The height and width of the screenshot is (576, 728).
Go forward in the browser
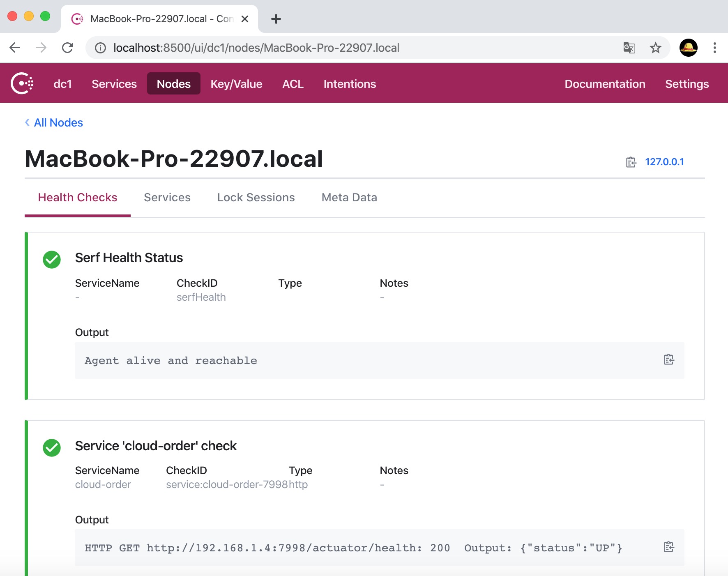[41, 48]
